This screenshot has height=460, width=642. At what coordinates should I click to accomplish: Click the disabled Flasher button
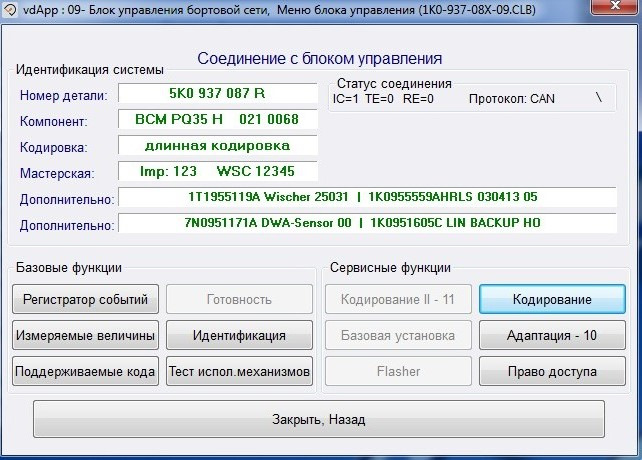398,371
